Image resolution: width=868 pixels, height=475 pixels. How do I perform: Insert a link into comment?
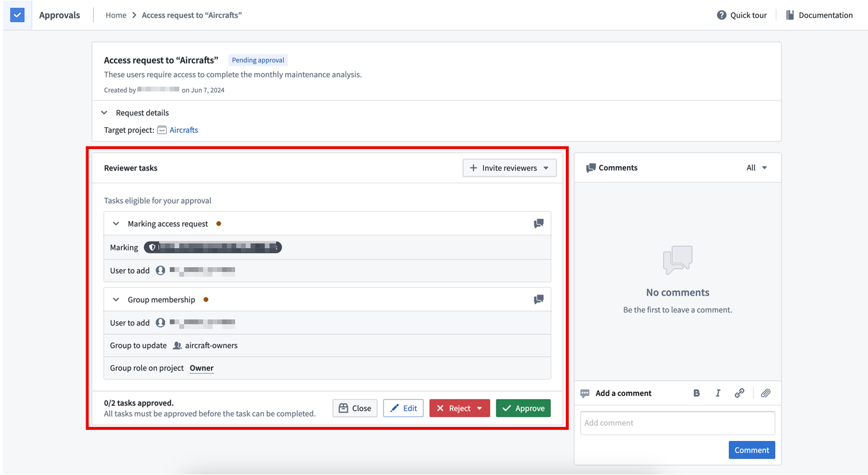739,393
